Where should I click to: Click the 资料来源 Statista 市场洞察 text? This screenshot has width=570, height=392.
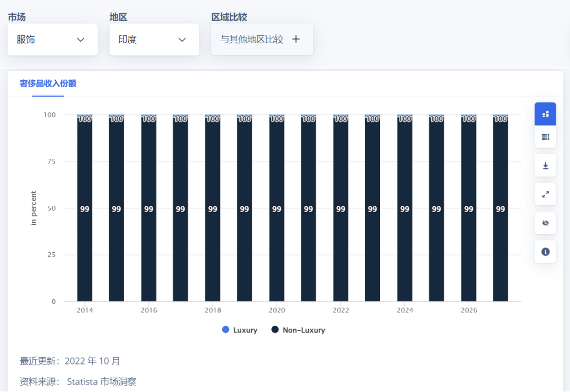[x=78, y=381]
